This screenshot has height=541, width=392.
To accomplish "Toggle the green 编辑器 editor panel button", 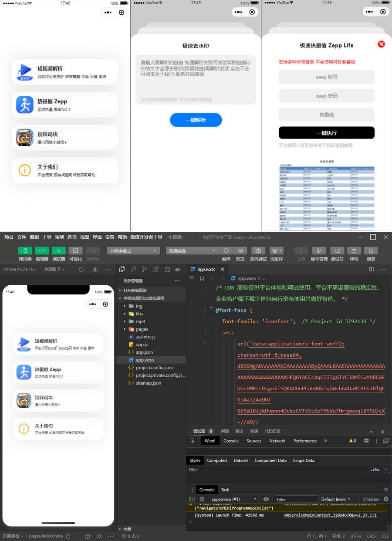I will 42,250.
